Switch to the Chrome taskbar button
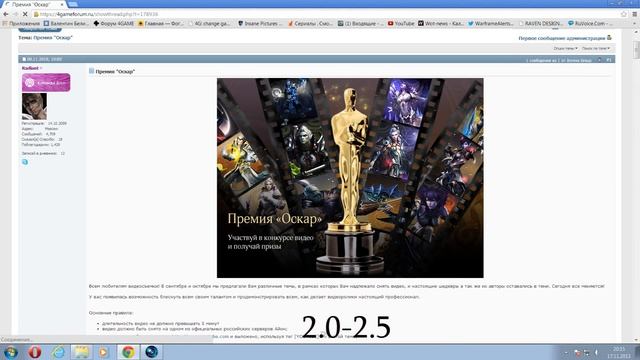 pos(128,352)
